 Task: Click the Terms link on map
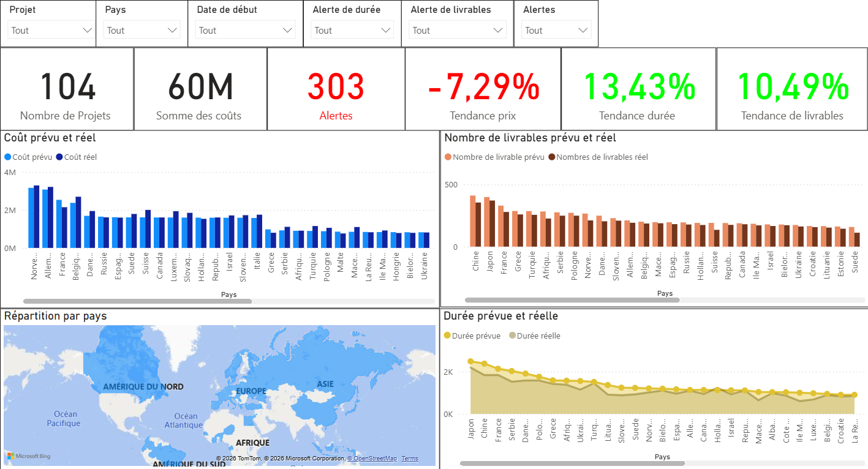click(x=410, y=459)
